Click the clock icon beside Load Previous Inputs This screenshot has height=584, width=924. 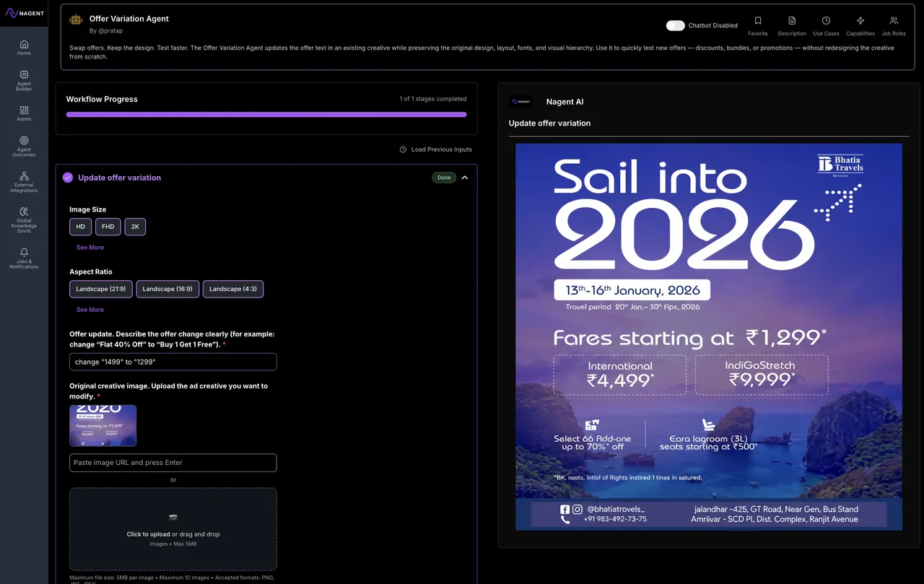coord(403,149)
